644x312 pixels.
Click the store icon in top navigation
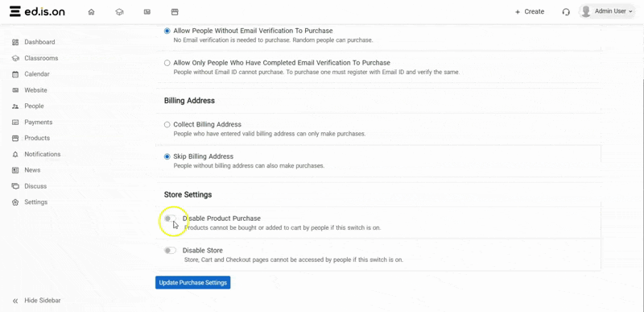pyautogui.click(x=175, y=12)
